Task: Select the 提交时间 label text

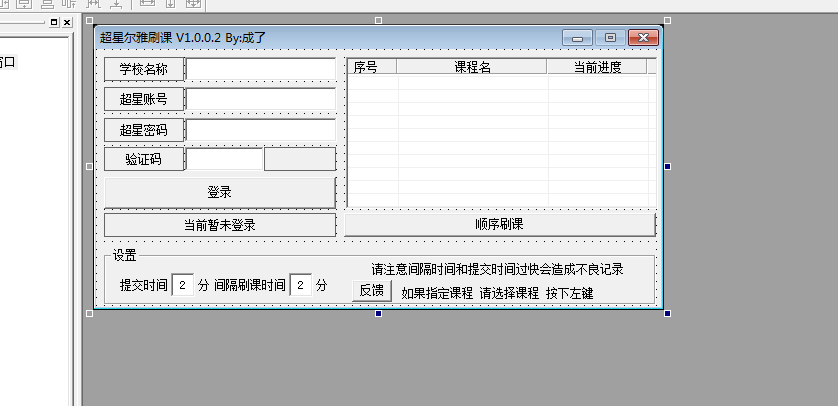Action: (x=144, y=285)
